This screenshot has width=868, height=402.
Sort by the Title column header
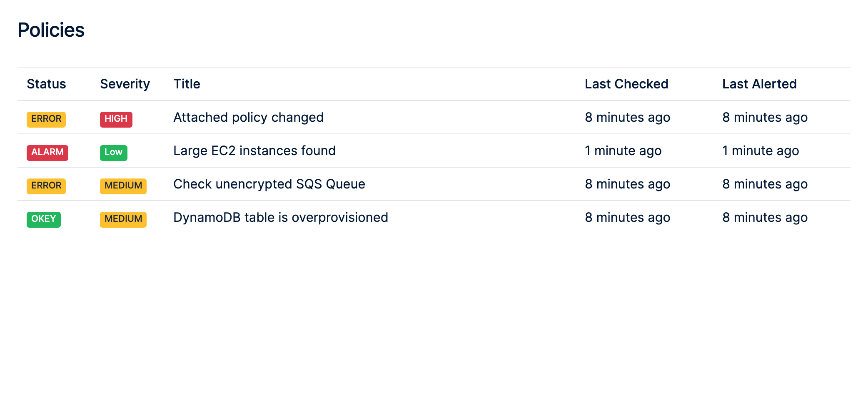[x=187, y=84]
